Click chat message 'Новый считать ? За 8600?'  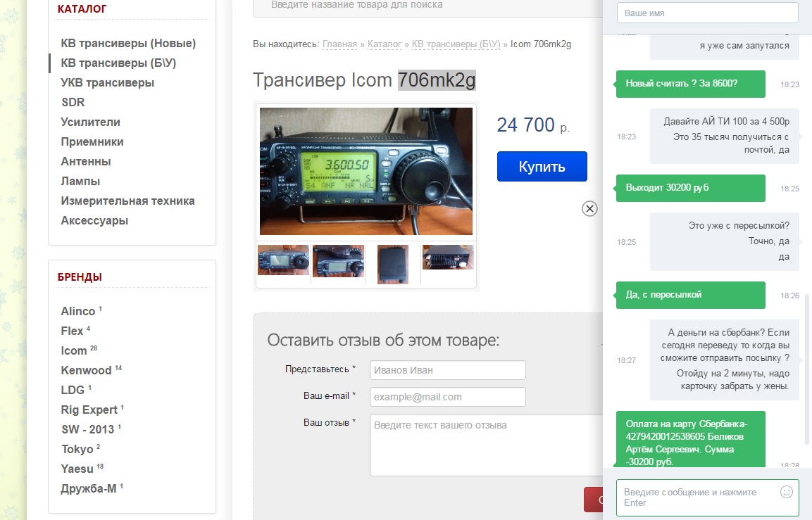pyautogui.click(x=690, y=84)
